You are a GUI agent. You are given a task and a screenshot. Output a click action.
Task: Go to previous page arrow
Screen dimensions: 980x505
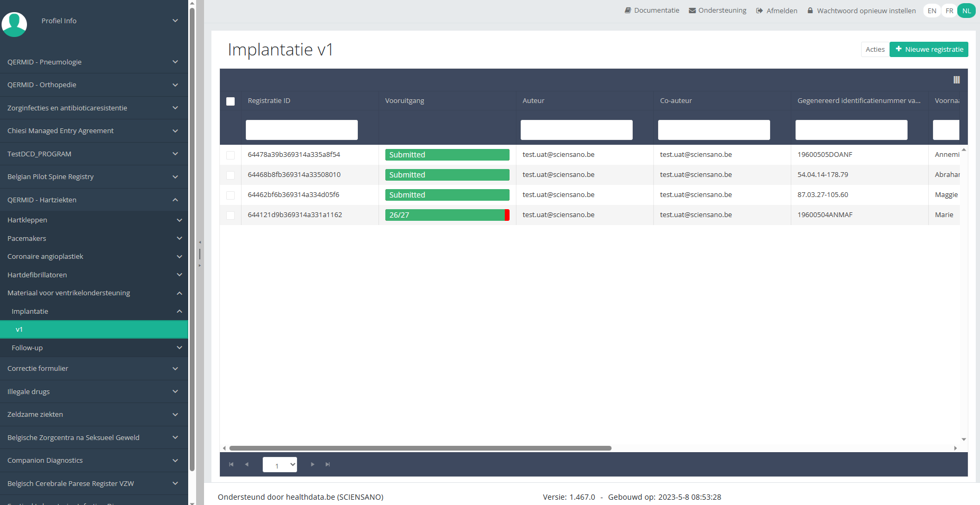pyautogui.click(x=246, y=464)
